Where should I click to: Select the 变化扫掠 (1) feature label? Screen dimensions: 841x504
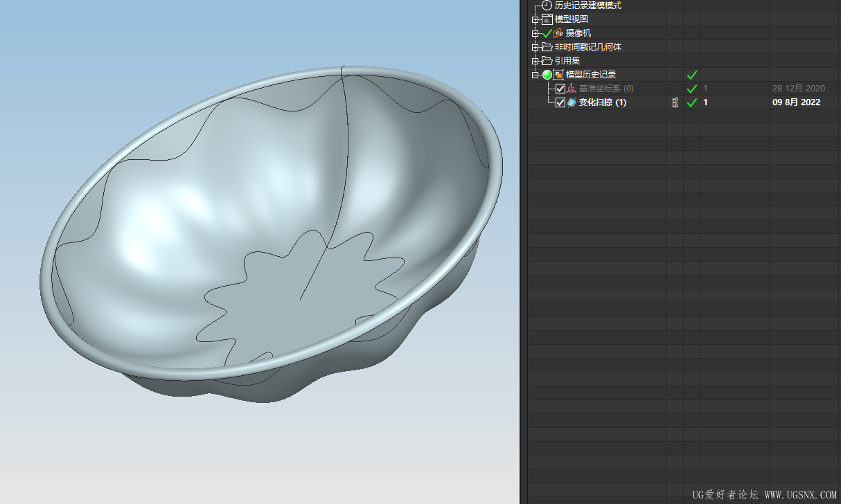click(602, 102)
